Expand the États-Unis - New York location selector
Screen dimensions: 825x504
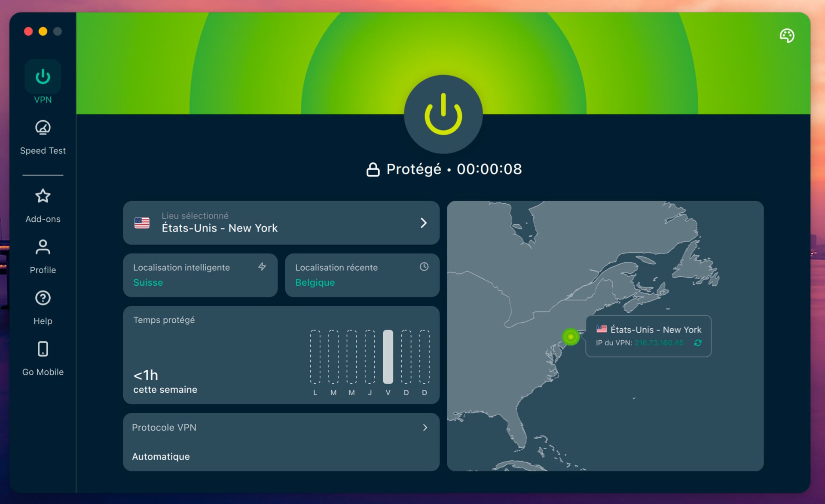(x=281, y=223)
